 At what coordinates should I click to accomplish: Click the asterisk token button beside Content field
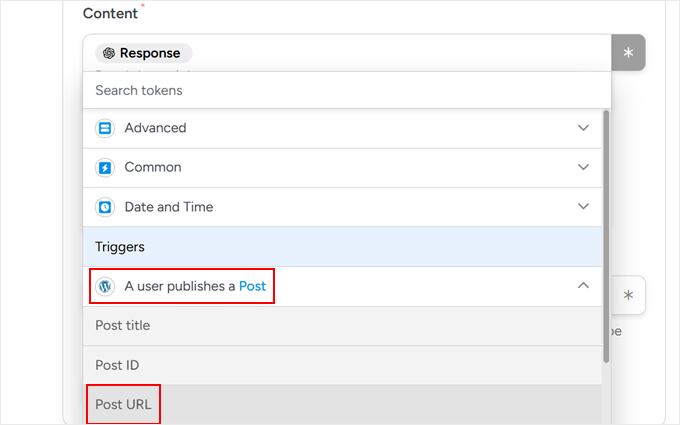coord(628,53)
